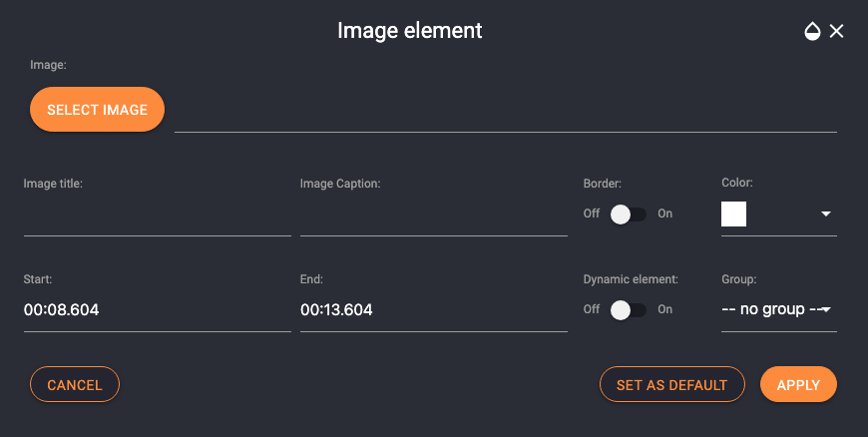Focus the Image Caption input field
The height and width of the screenshot is (437, 868).
433,220
